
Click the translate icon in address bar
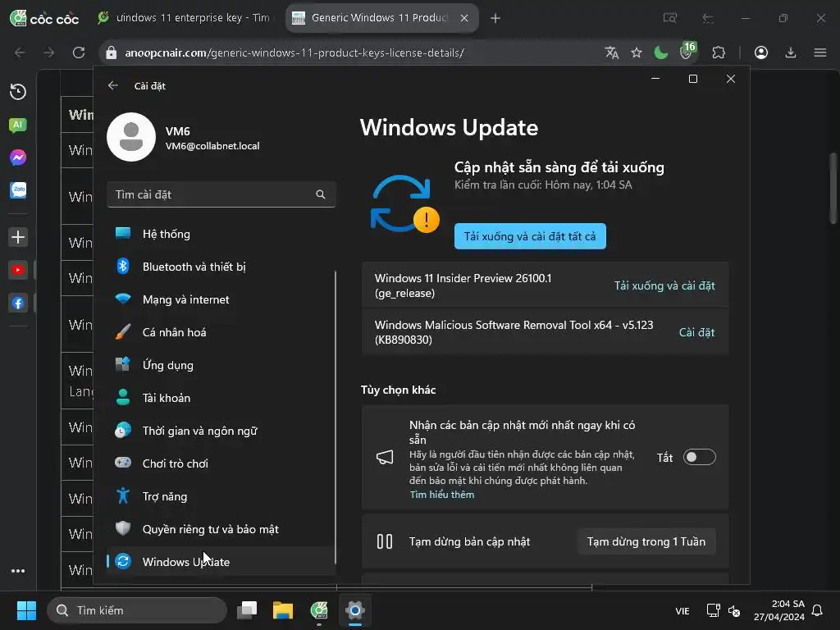click(612, 52)
